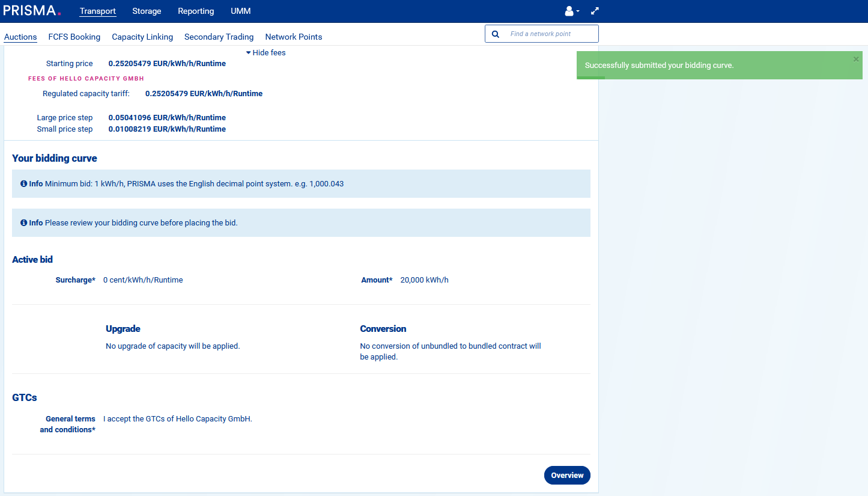Open the Reporting menu
Image resolution: width=868 pixels, height=496 pixels.
pos(196,11)
